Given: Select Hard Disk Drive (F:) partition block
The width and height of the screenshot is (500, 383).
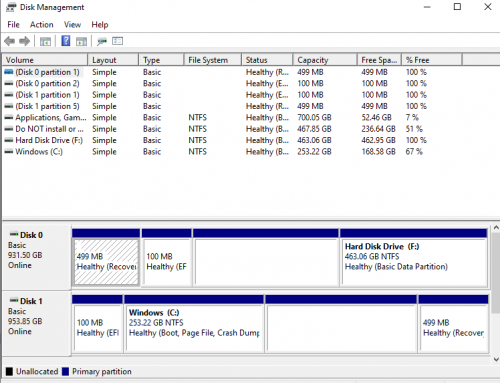Looking at the screenshot, I should [x=414, y=257].
